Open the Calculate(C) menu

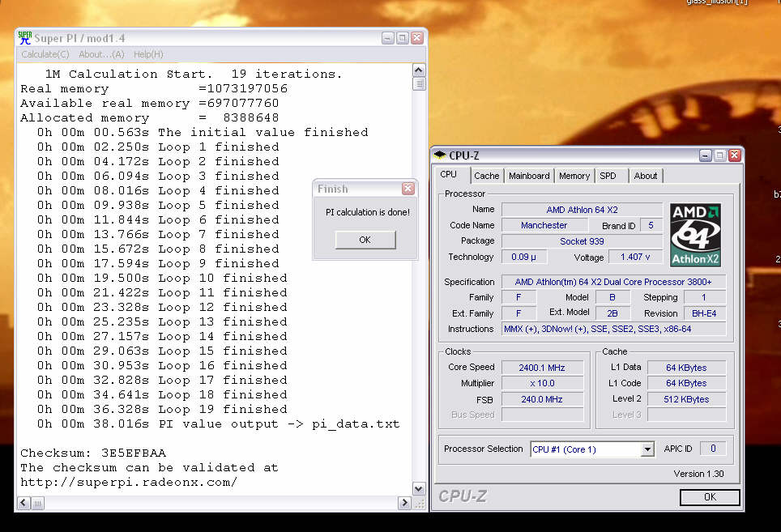[45, 54]
